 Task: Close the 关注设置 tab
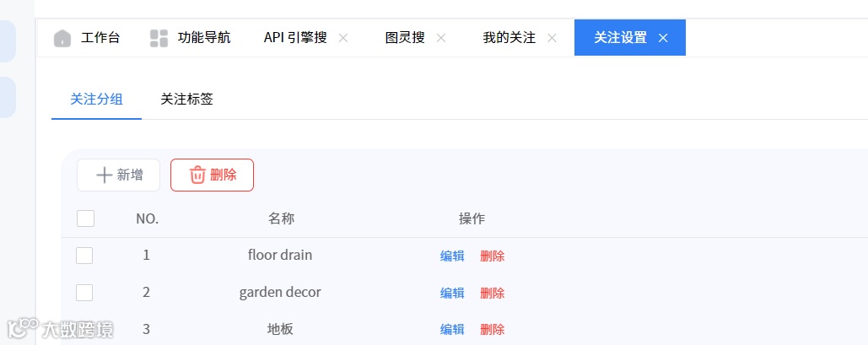663,38
